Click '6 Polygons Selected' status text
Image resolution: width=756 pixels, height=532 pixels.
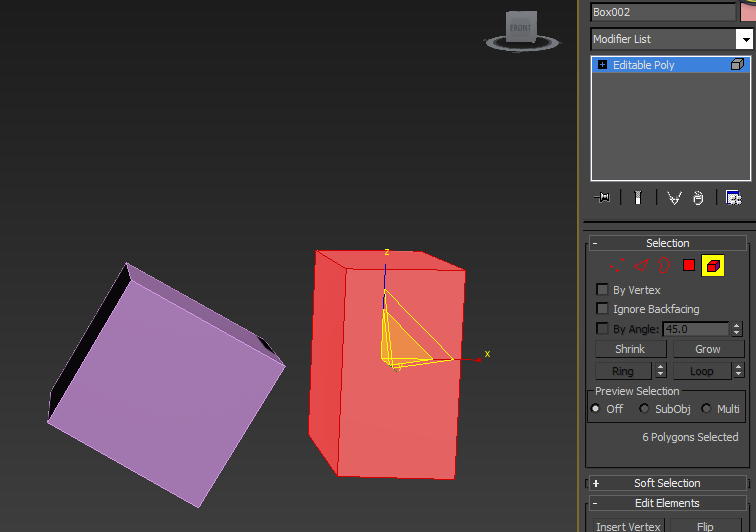pyautogui.click(x=690, y=437)
